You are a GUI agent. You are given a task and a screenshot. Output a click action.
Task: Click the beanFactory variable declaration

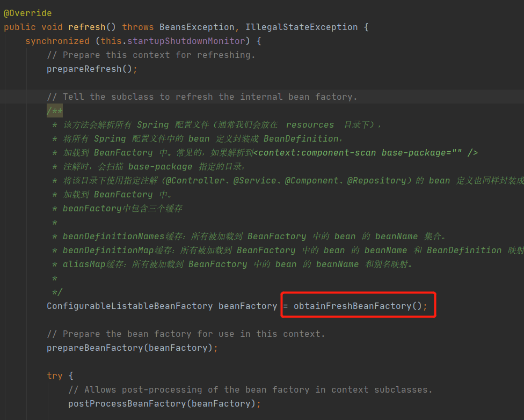pyautogui.click(x=248, y=306)
